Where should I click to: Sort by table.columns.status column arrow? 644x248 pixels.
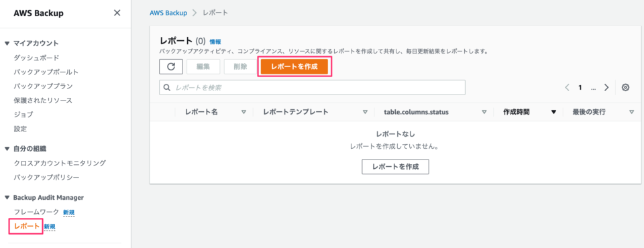tap(484, 112)
